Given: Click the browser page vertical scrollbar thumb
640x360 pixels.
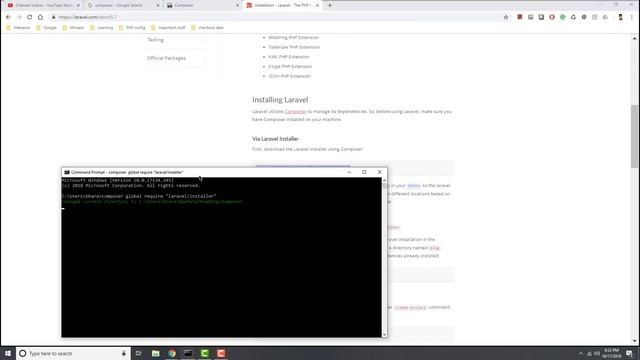Looking at the screenshot, I should click(x=634, y=136).
